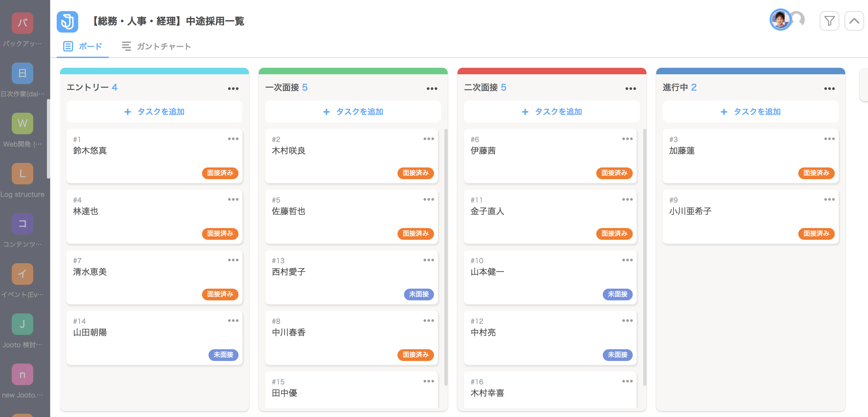Open options for 中川春香 card

pyautogui.click(x=428, y=321)
